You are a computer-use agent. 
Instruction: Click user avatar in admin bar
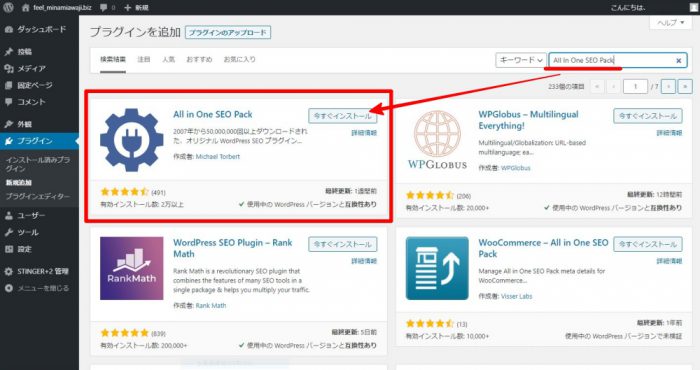pyautogui.click(x=693, y=7)
